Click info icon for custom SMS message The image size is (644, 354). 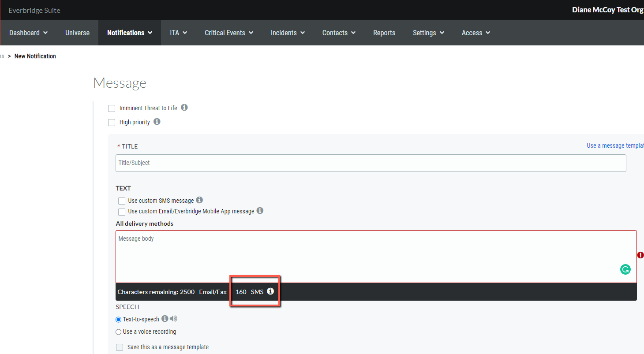click(199, 200)
